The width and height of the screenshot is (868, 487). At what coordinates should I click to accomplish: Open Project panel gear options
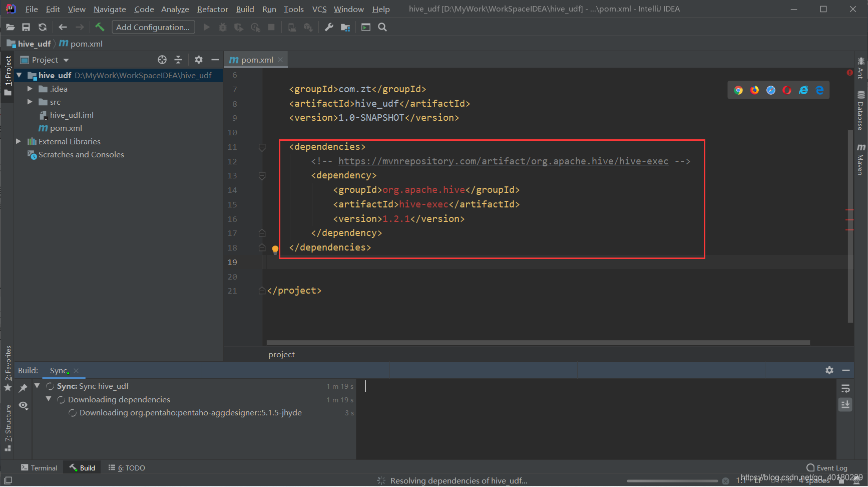pos(199,60)
